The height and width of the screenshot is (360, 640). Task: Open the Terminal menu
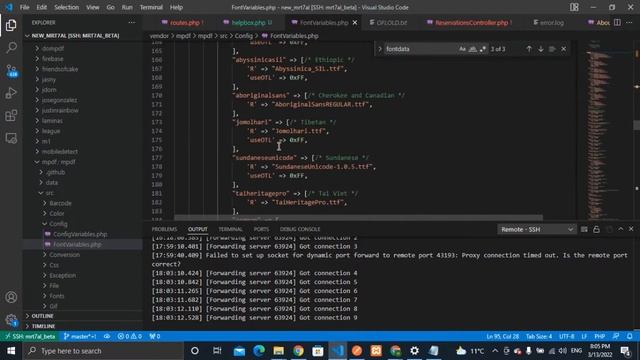coord(151,7)
